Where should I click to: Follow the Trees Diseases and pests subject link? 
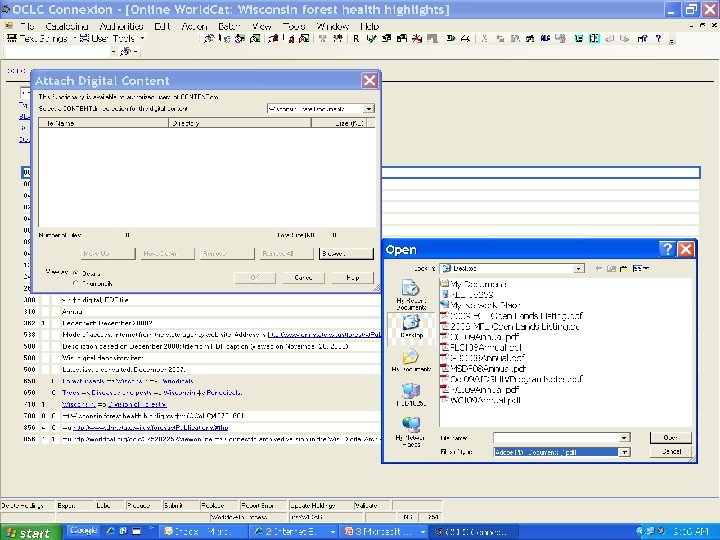point(152,393)
